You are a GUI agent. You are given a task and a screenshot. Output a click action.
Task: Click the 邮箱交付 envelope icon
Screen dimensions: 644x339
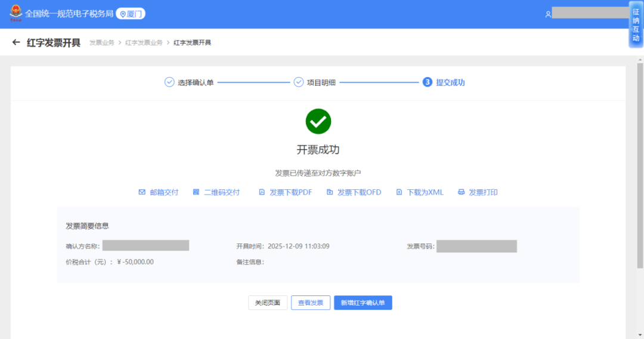click(142, 192)
